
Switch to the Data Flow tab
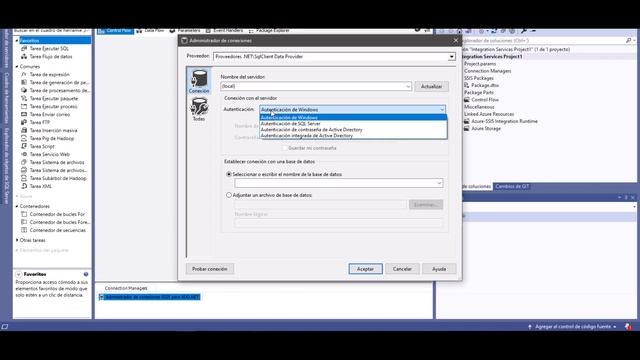click(150, 31)
